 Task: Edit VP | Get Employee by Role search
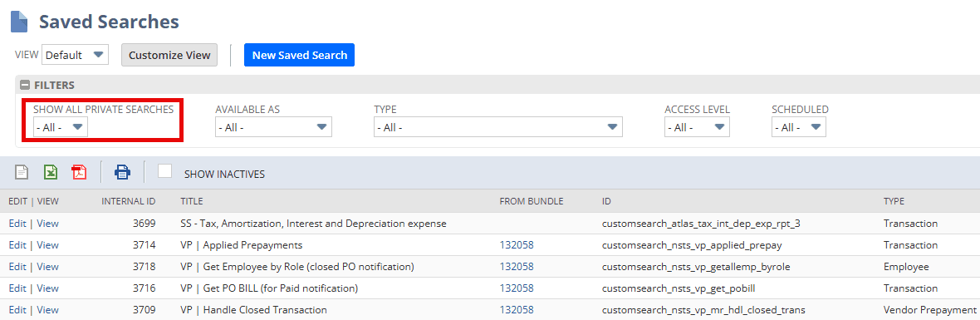pos(17,267)
